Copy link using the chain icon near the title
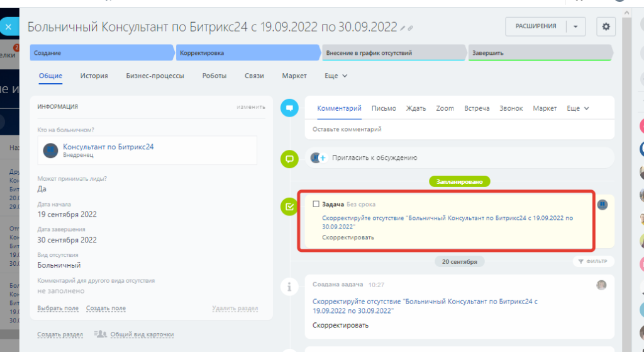The image size is (644, 352). [x=410, y=28]
